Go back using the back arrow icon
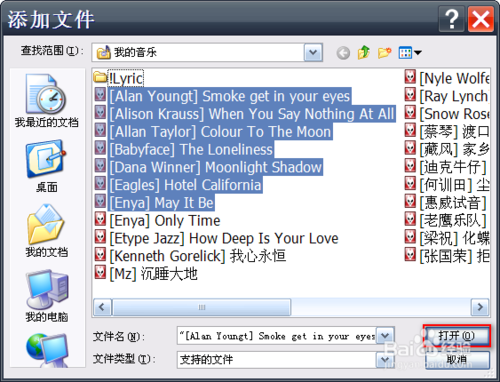Image resolution: width=500 pixels, height=382 pixels. coord(343,53)
